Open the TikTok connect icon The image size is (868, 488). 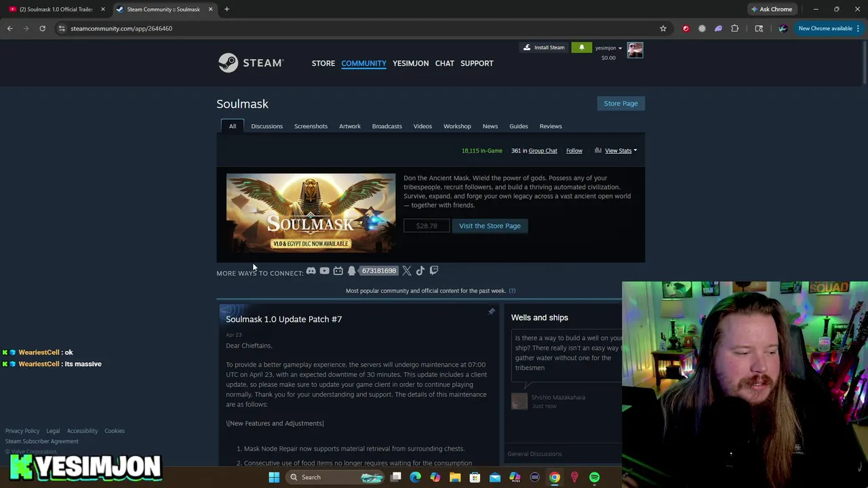420,270
